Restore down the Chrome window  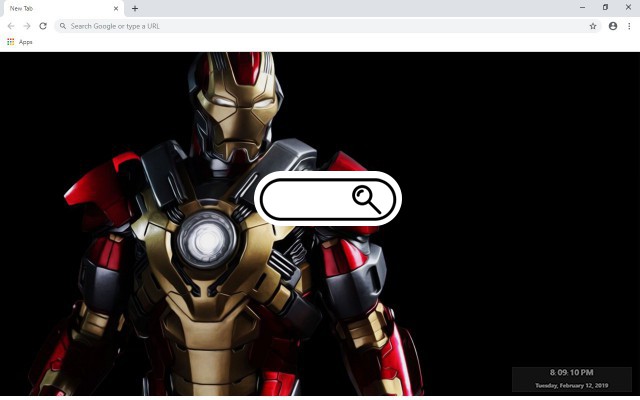[605, 7]
